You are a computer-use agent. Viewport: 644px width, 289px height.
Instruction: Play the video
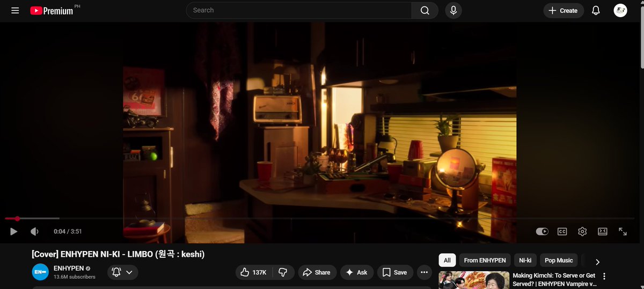tap(14, 232)
